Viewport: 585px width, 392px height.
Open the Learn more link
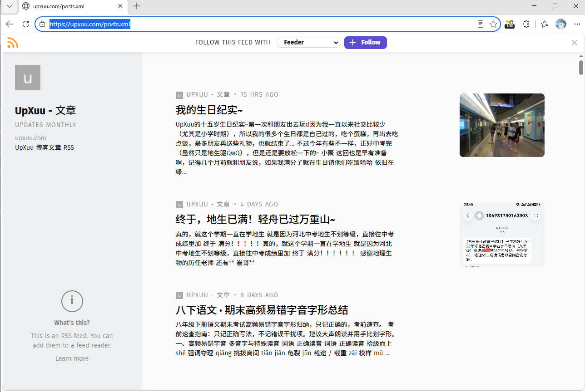[x=72, y=358]
